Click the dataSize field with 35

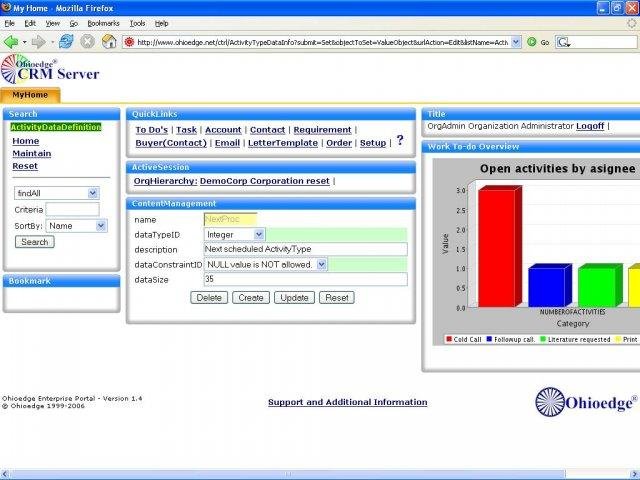pos(305,279)
